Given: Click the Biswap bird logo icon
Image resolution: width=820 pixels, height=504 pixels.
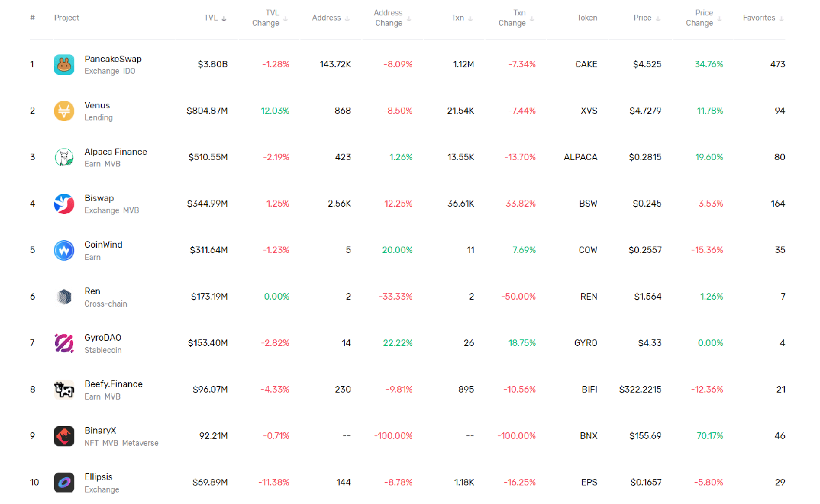Looking at the screenshot, I should point(64,204).
